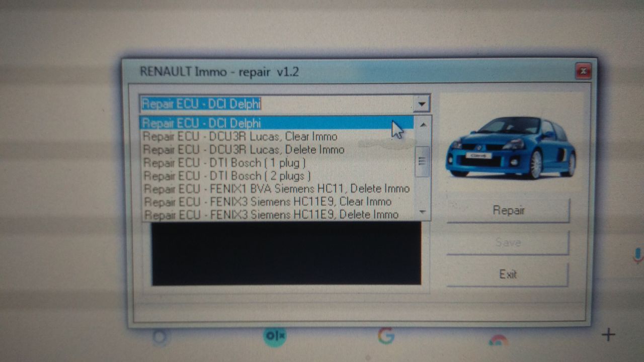Open the ECU type combo box arrow
This screenshot has width=644, height=362.
(x=421, y=104)
